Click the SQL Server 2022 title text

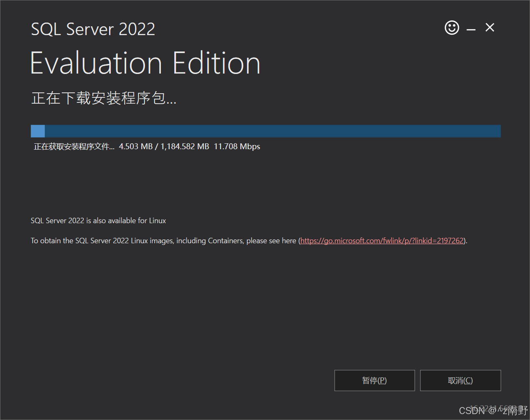pyautogui.click(x=93, y=28)
